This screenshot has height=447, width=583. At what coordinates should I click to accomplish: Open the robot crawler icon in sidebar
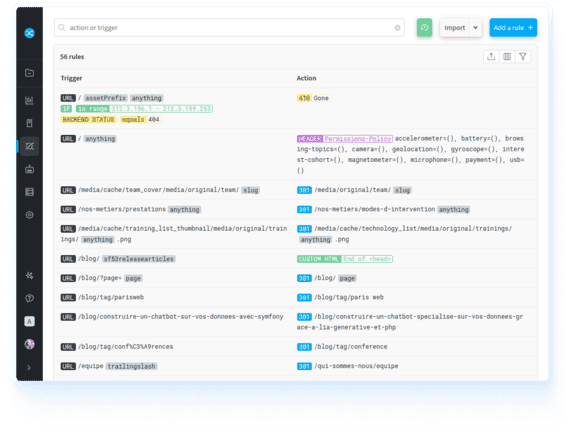(x=29, y=169)
